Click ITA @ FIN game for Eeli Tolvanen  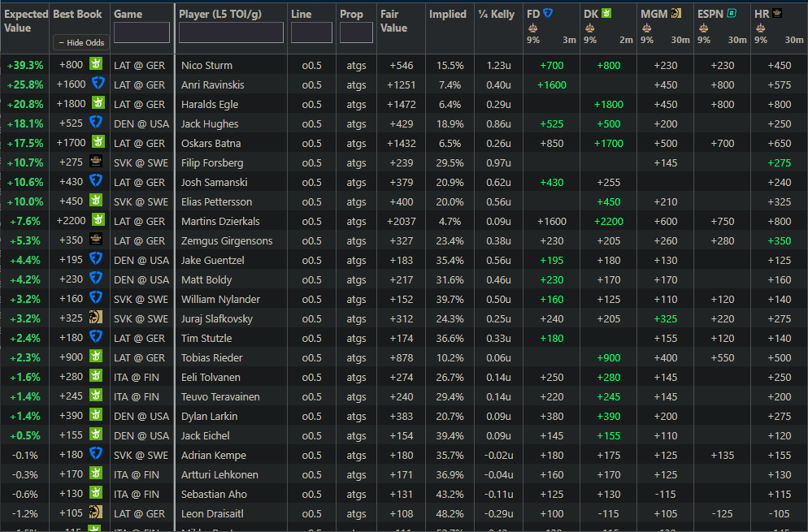tap(137, 378)
